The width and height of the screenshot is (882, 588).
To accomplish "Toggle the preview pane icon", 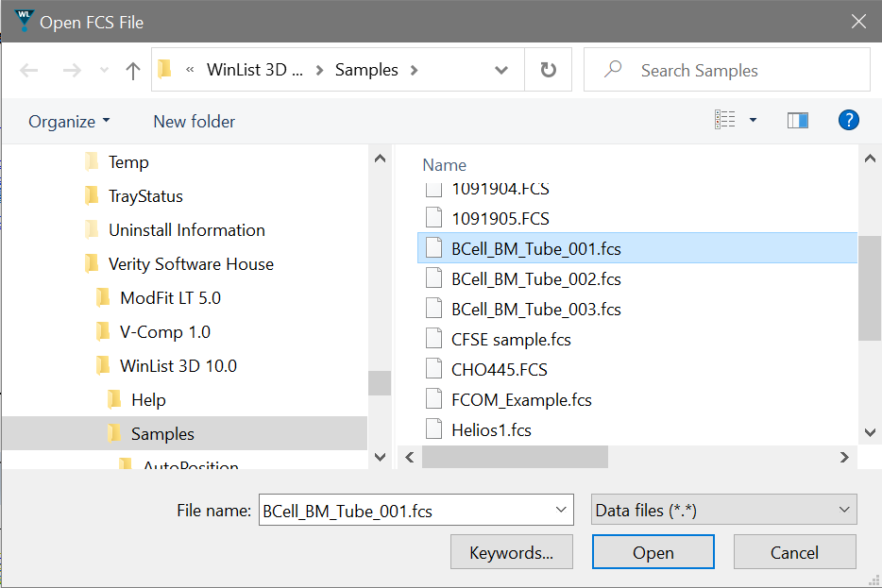I will (x=798, y=120).
